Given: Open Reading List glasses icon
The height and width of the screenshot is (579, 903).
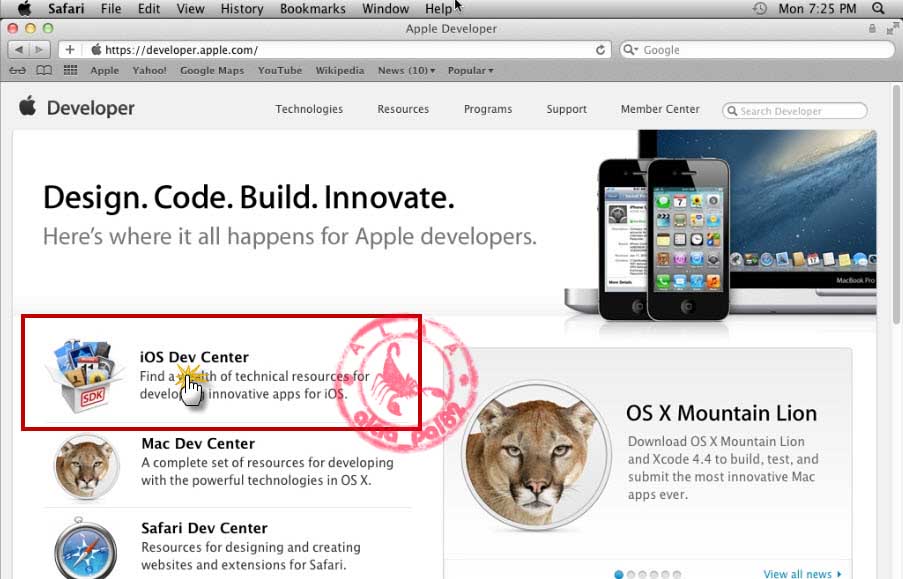Looking at the screenshot, I should point(17,70).
